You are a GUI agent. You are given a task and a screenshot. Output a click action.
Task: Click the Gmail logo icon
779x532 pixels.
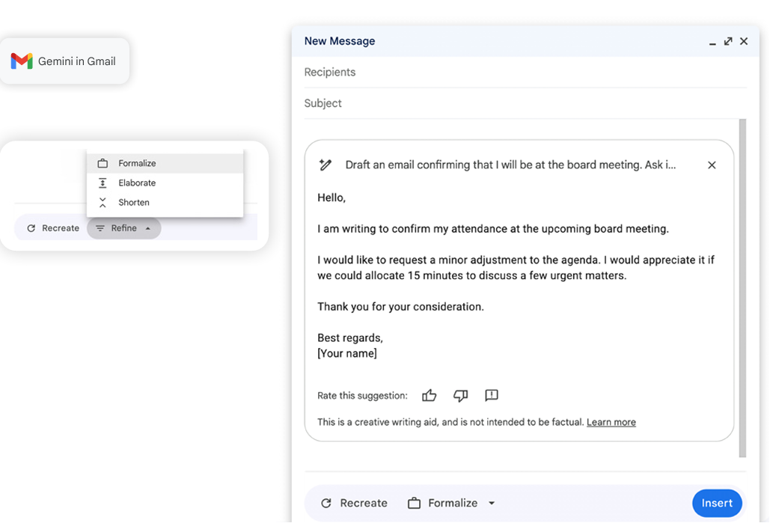click(x=22, y=61)
